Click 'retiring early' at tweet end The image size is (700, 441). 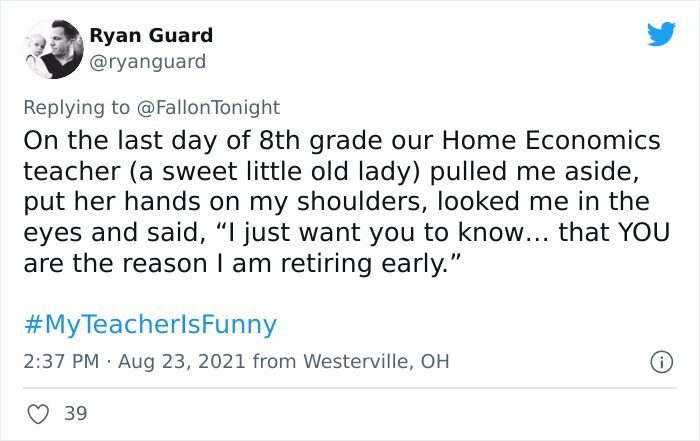tap(363, 264)
